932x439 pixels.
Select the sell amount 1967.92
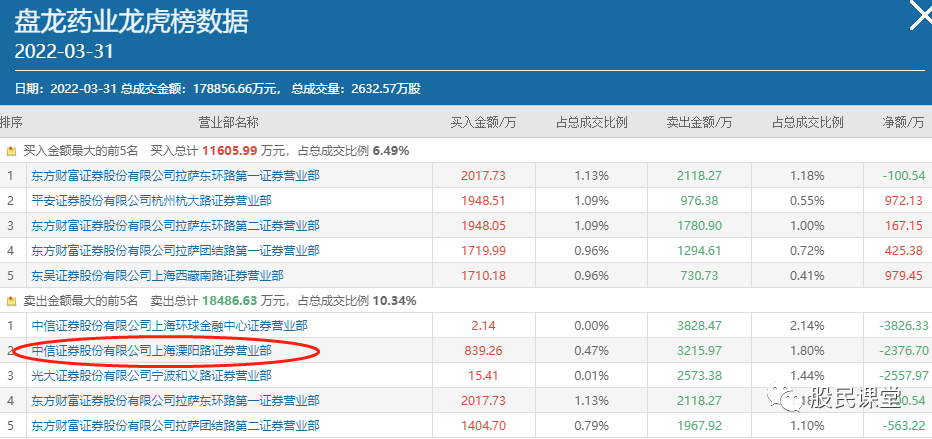[699, 425]
